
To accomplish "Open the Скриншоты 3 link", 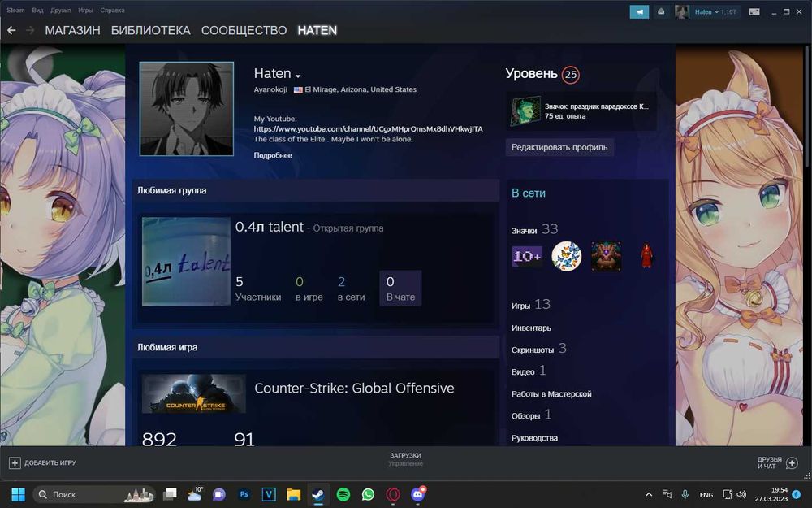I will pos(538,349).
